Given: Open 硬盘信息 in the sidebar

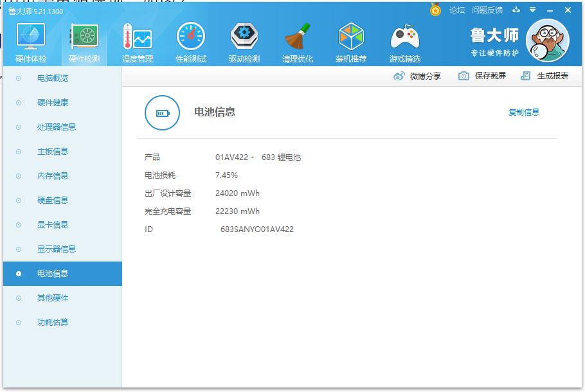Looking at the screenshot, I should [x=53, y=200].
